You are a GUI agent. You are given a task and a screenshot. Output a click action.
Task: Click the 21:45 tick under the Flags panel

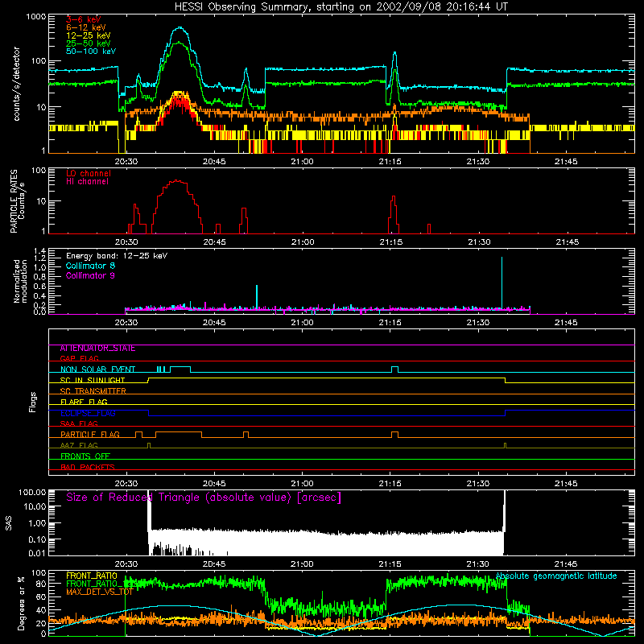(x=566, y=484)
